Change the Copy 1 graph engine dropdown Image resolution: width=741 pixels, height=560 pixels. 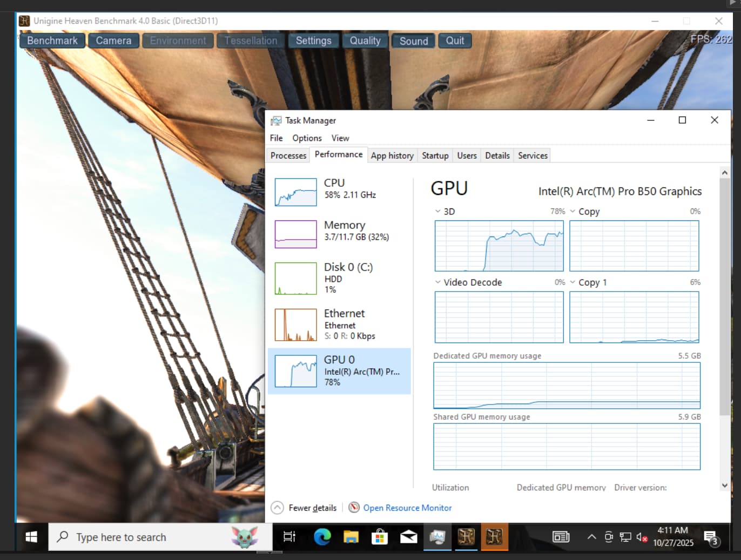[x=572, y=282]
